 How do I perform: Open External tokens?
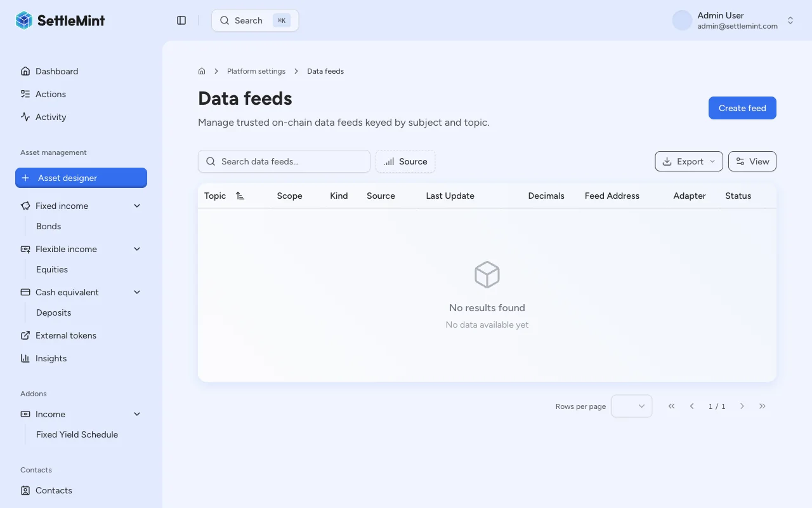pyautogui.click(x=66, y=335)
